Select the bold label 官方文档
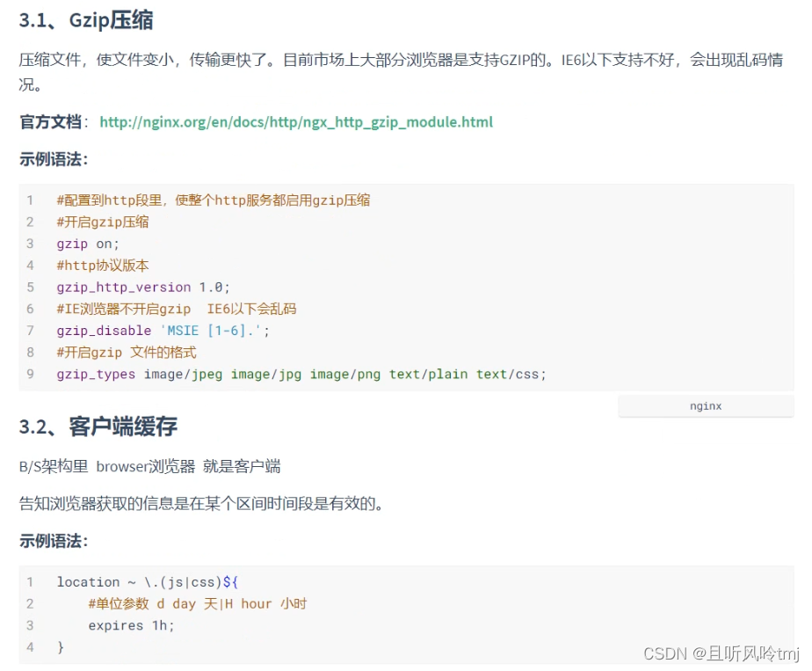Image resolution: width=812 pixels, height=671 pixels. pos(45,123)
